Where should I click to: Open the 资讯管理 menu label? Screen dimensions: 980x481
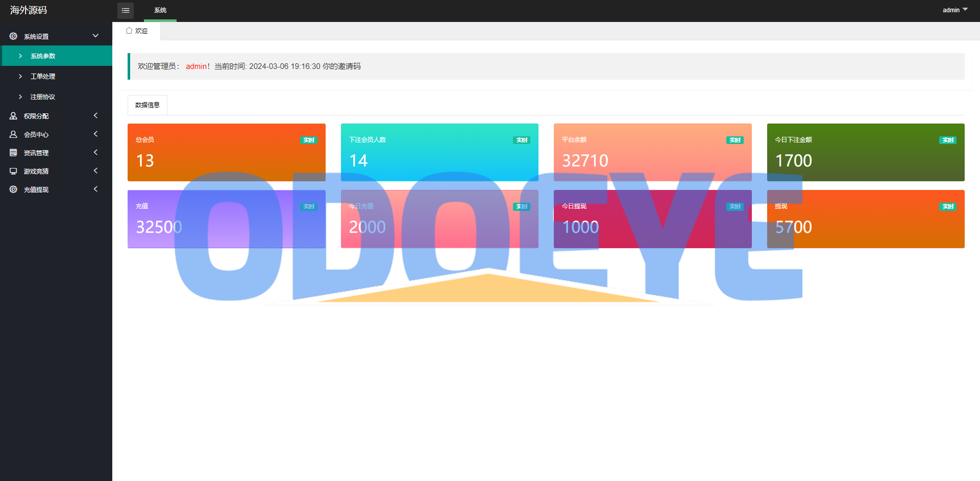coord(36,153)
